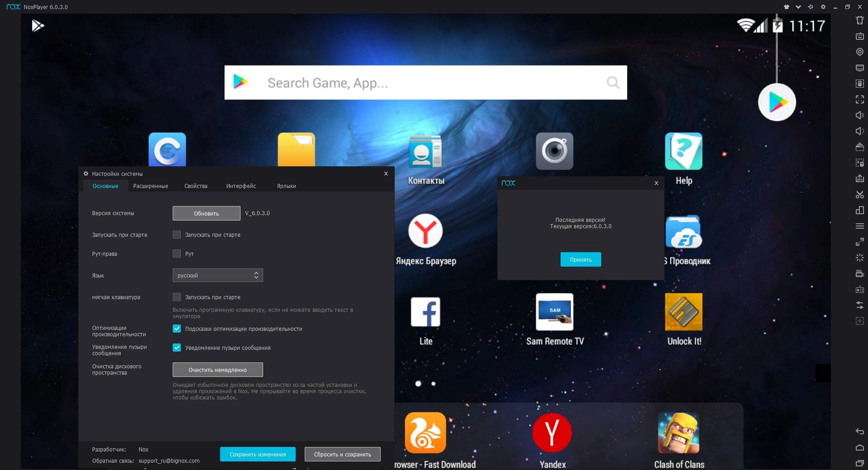Uncheck Уведомление пузыри сообщения

177,348
